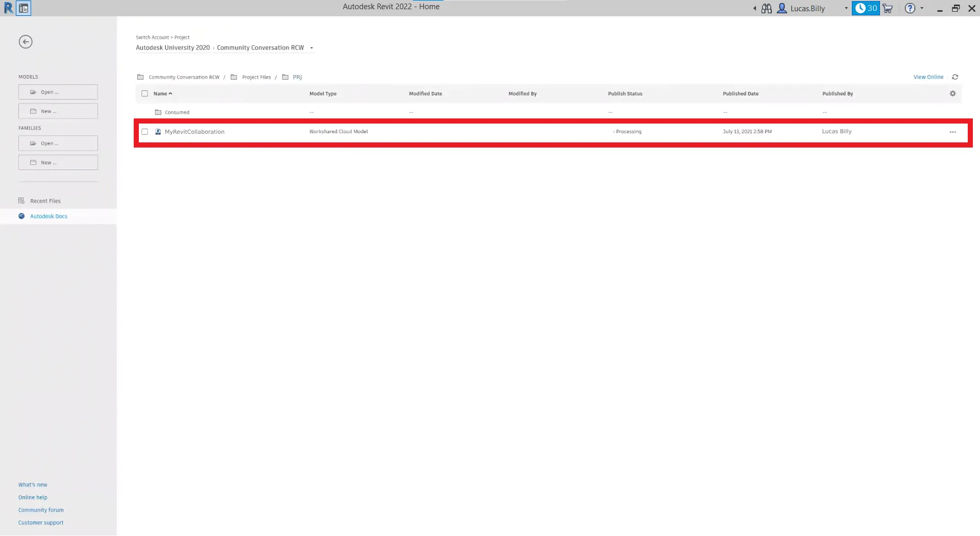980x536 pixels.
Task: Click the Published Date column header
Action: pos(740,93)
